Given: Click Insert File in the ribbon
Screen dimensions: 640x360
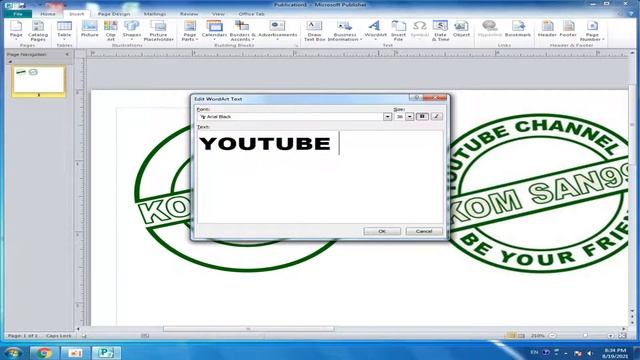Looking at the screenshot, I should click(398, 31).
